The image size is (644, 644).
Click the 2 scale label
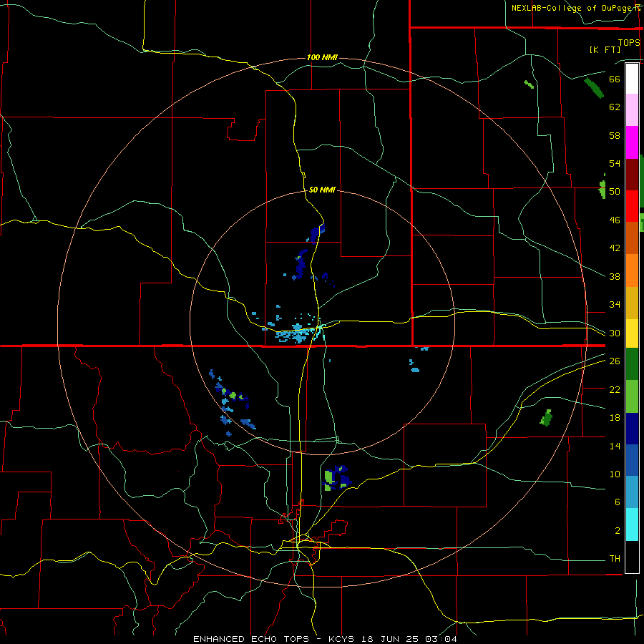(x=618, y=531)
